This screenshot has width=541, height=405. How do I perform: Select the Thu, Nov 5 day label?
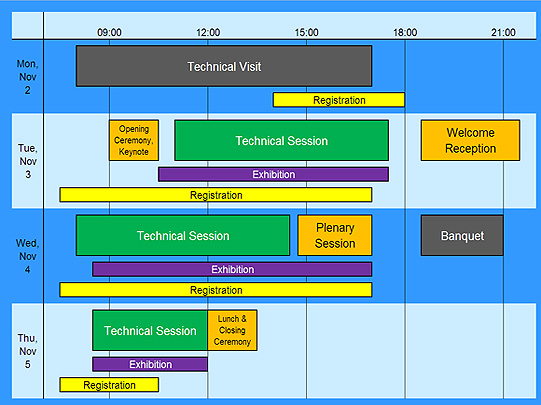pos(28,351)
